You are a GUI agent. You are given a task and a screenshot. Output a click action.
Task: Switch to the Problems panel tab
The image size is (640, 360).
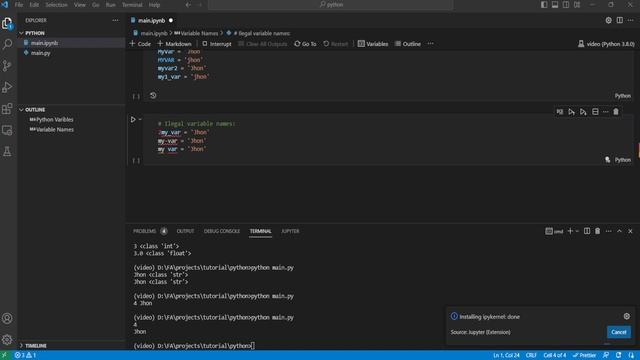coord(150,231)
